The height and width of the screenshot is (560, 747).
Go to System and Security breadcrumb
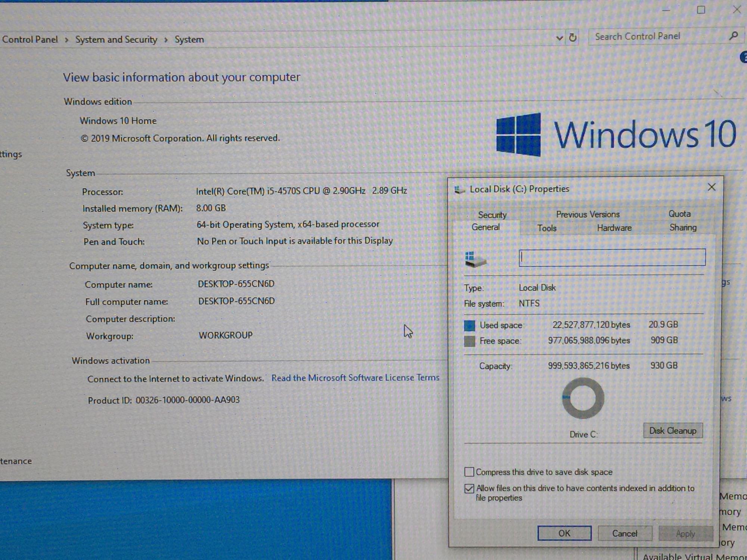(x=116, y=40)
